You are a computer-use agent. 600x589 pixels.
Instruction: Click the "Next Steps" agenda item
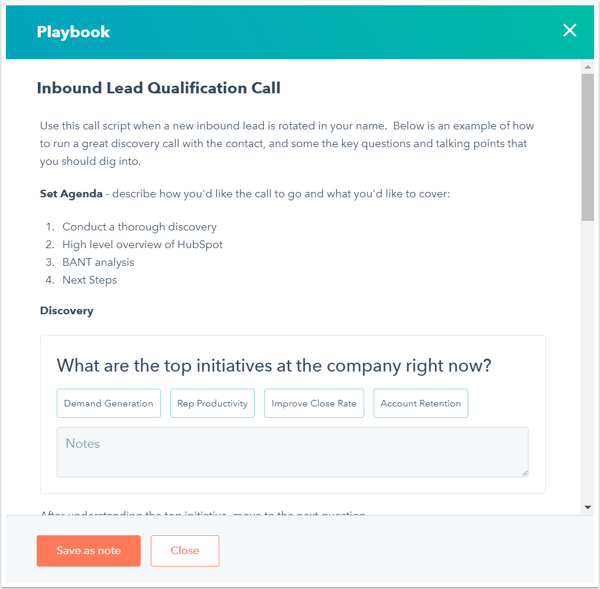(x=89, y=280)
